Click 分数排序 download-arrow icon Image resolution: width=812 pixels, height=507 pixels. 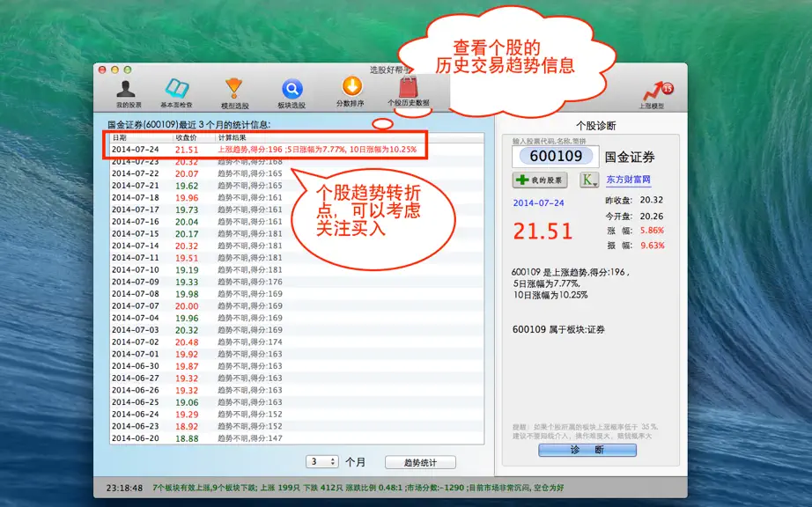click(351, 92)
